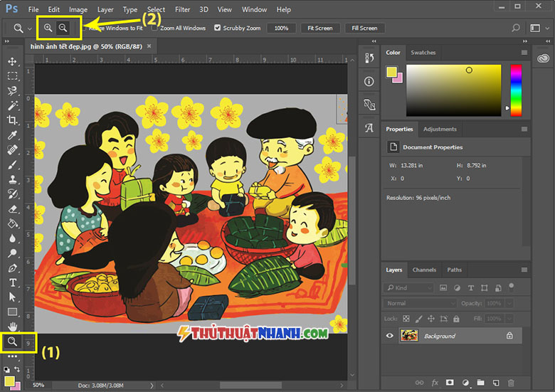
Task: Select the Dodge tool
Action: (12, 253)
